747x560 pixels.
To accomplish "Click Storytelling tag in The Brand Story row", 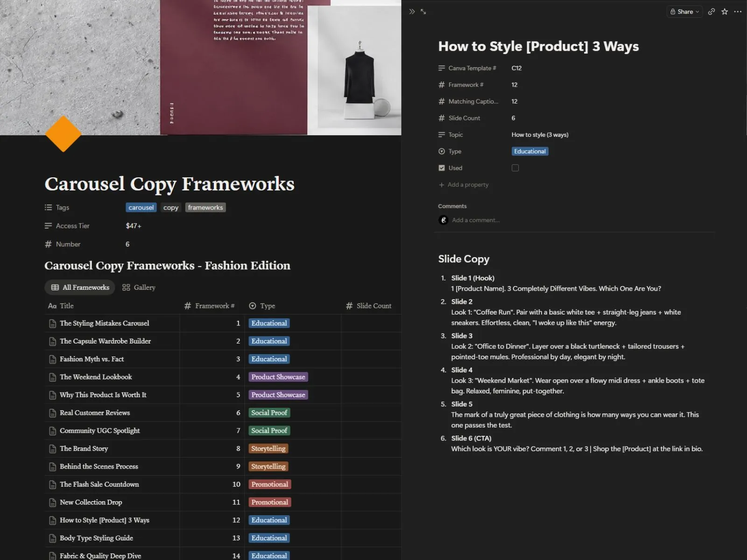I will point(268,449).
